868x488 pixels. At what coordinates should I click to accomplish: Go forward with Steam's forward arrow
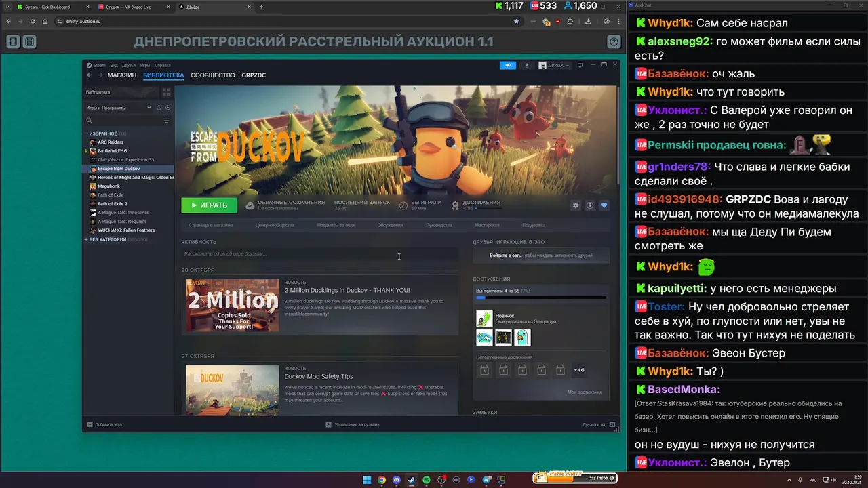100,75
